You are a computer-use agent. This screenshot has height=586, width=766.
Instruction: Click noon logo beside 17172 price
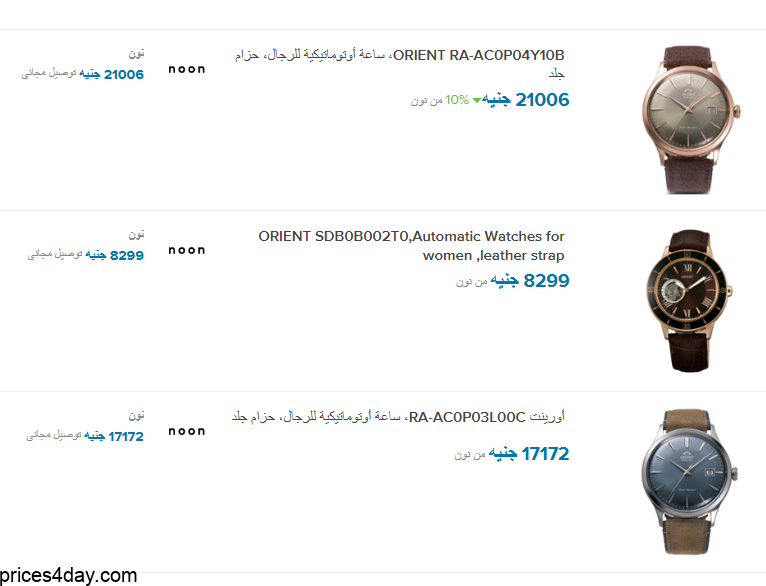pyautogui.click(x=187, y=431)
